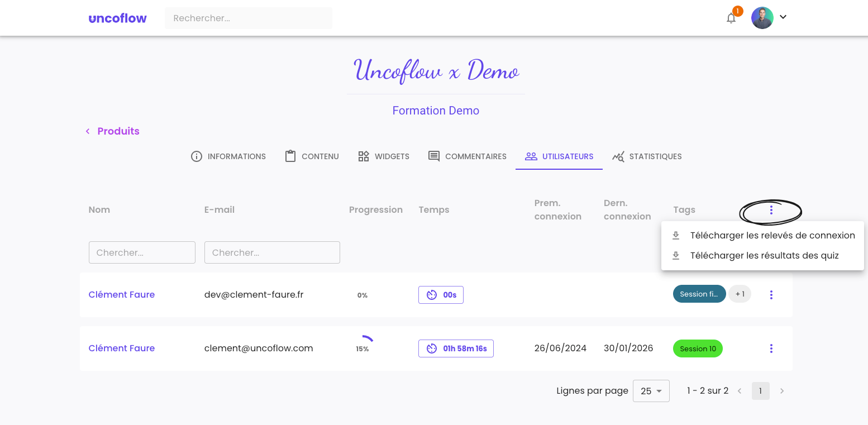Go back to Produits
The image size is (868, 425).
(118, 131)
